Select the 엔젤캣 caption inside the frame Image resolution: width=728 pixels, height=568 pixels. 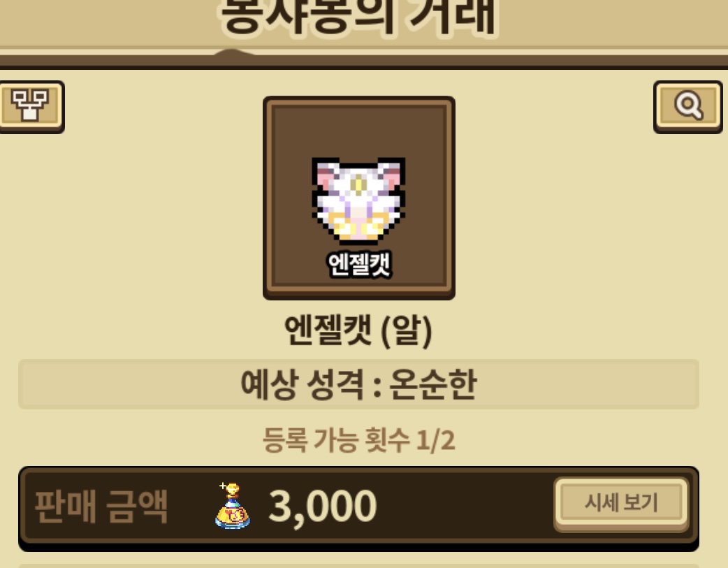click(x=360, y=264)
